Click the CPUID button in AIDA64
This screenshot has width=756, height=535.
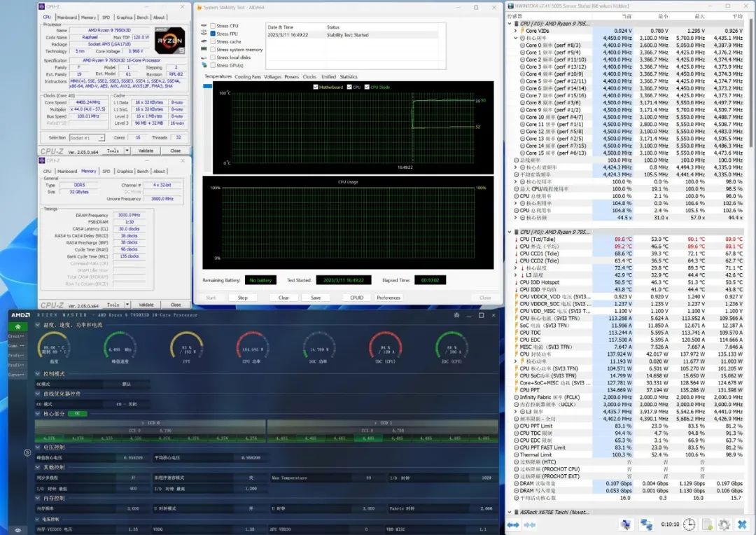357,298
